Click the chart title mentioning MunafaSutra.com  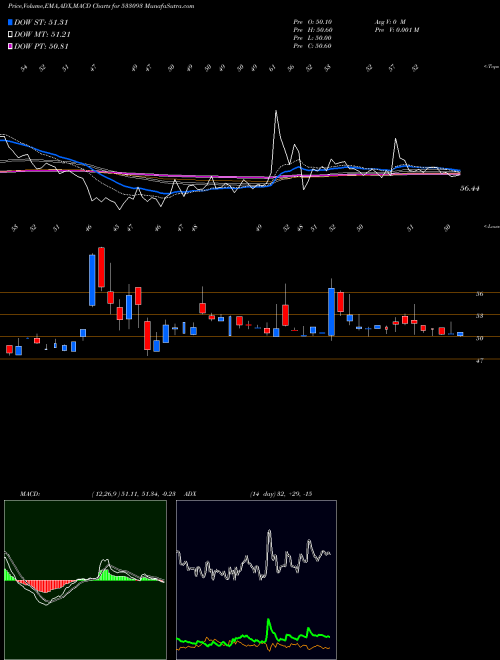(101, 7)
